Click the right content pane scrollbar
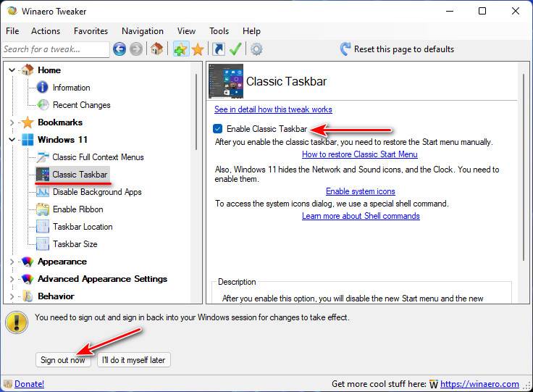533x392 pixels. point(524,167)
